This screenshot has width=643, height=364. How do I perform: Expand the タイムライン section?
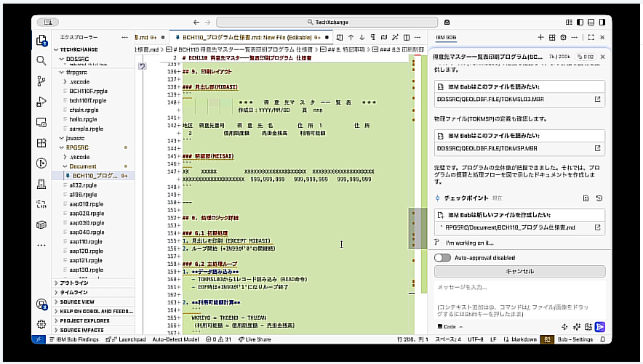pos(94,292)
